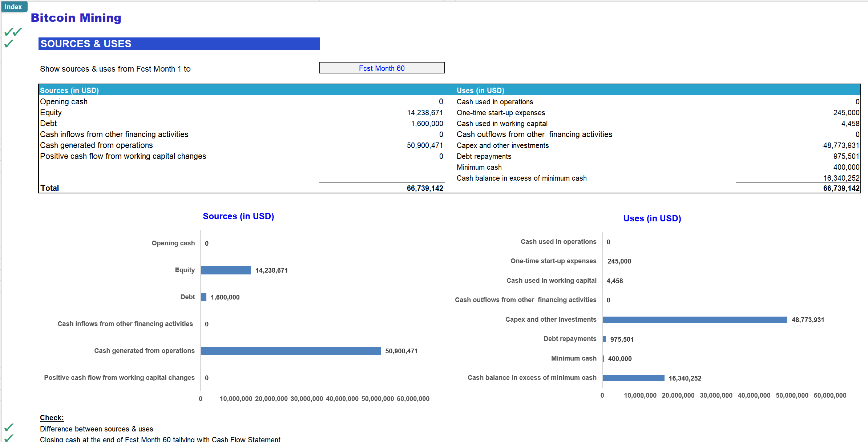This screenshot has width=868, height=442.
Task: Select the Opening cash row label
Action: tap(64, 101)
